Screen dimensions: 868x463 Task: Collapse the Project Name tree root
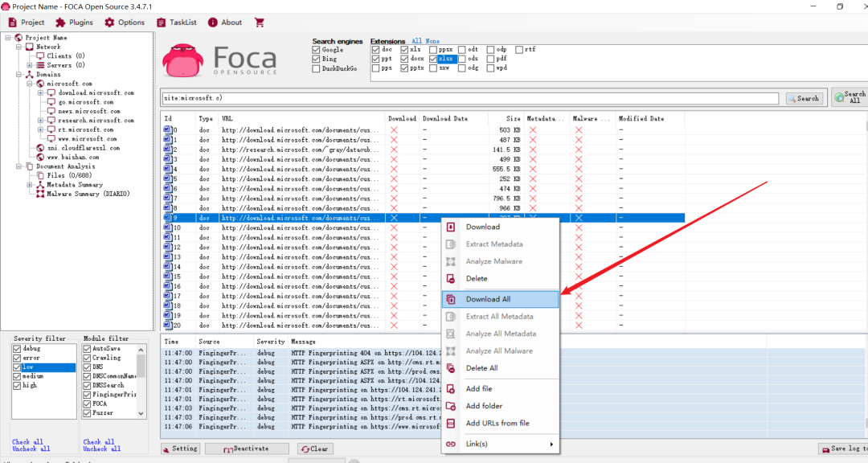pos(8,38)
